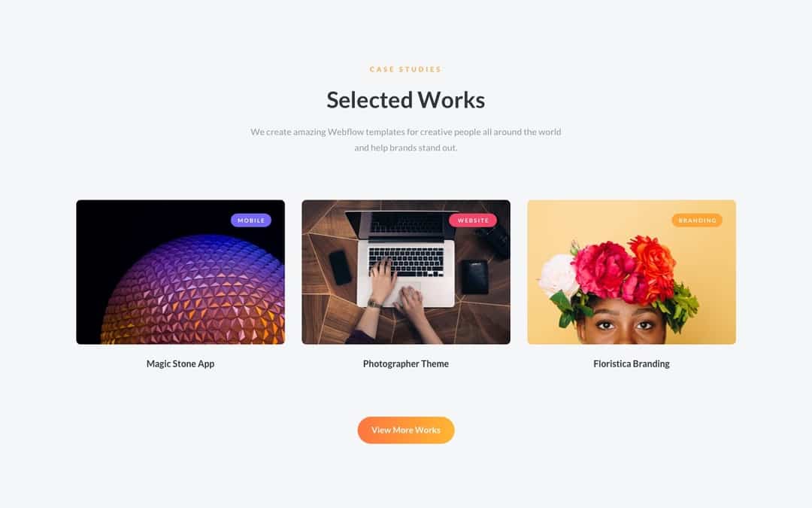The image size is (812, 508).
Task: Open the Magic Stone App sphere thumbnail
Action: coord(180,272)
